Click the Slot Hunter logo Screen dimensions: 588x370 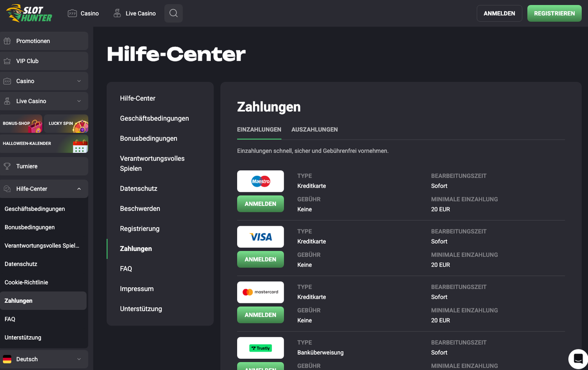pos(29,13)
